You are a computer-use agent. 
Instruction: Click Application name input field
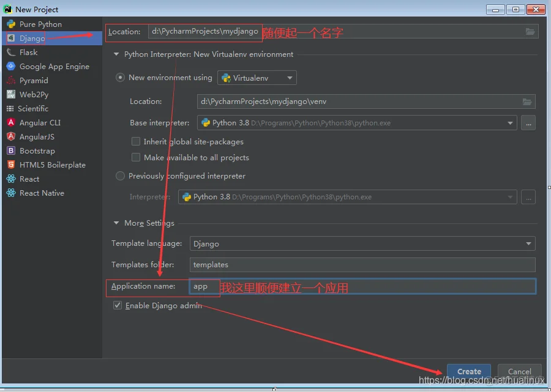[x=362, y=286]
